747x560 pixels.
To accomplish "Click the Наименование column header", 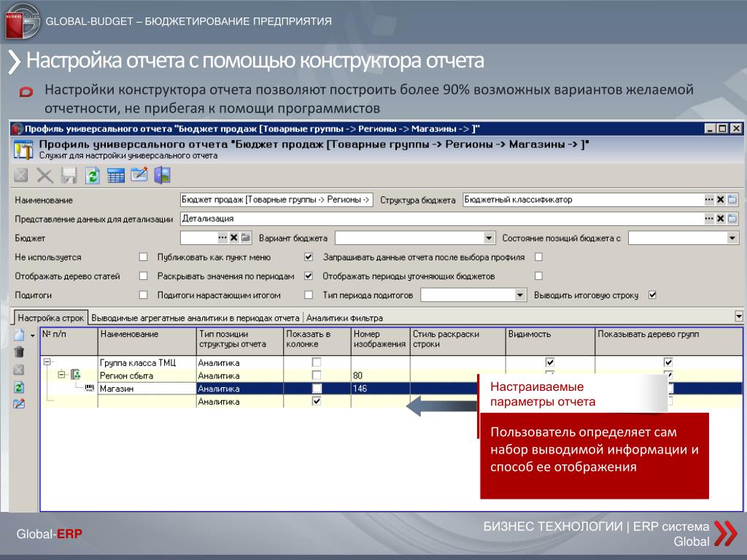I will tap(147, 341).
